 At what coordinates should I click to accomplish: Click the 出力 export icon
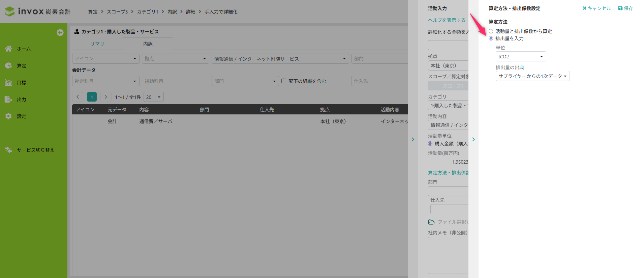[8, 99]
